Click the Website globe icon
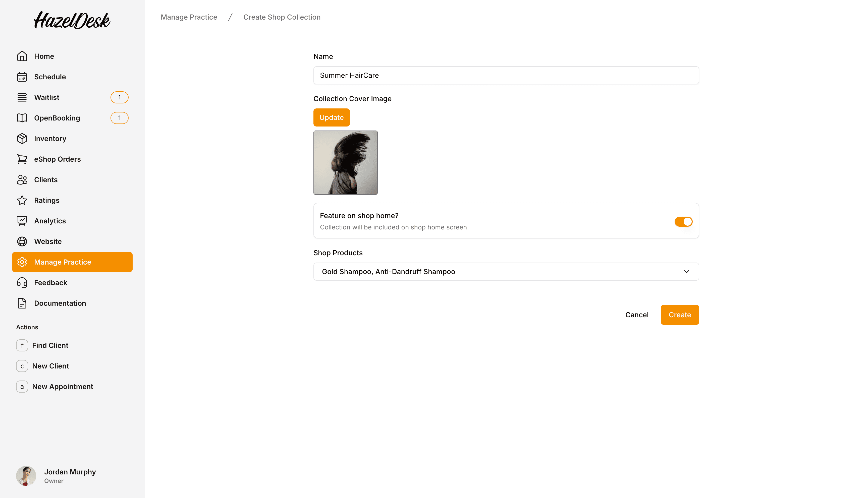Screen dimensions: 868x498 22,241
